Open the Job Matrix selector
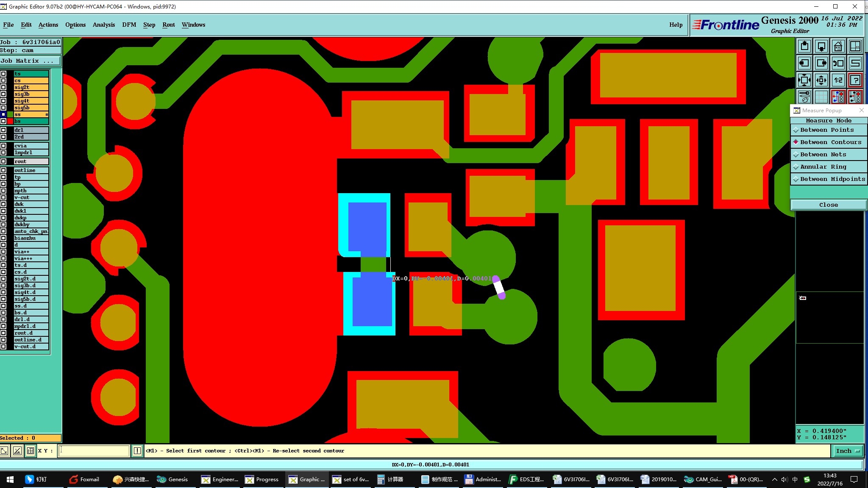Viewport: 868px width, 488px height. click(x=30, y=61)
